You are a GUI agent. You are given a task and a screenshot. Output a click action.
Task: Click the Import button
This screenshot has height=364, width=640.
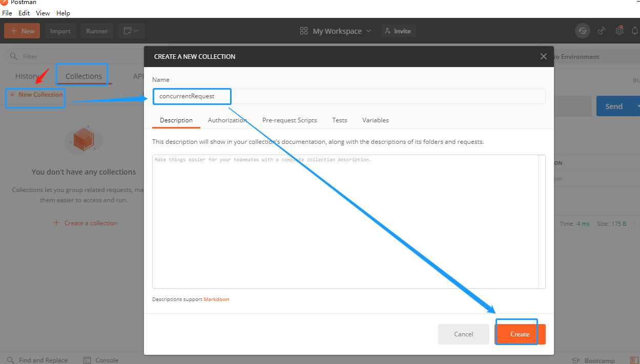[60, 31]
